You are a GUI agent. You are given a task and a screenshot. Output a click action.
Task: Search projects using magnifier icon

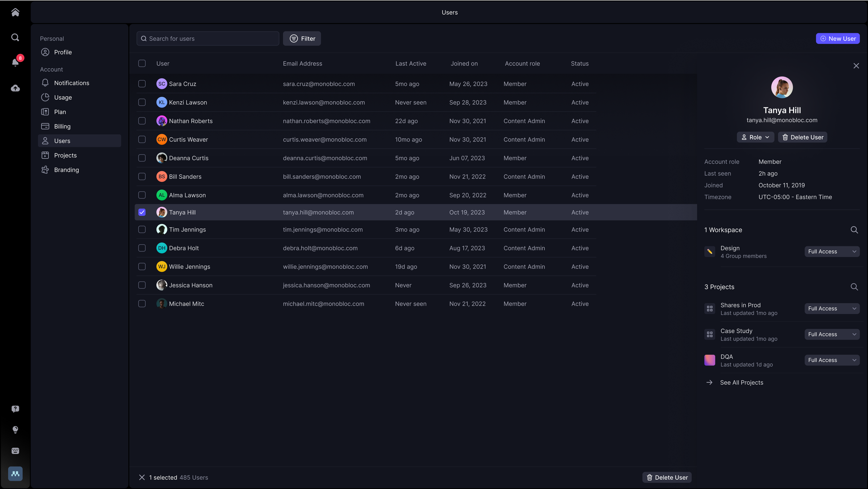tap(854, 287)
